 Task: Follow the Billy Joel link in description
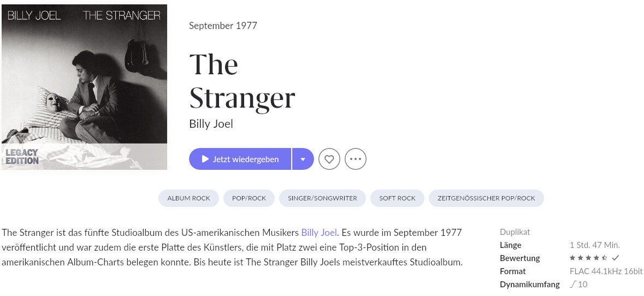pyautogui.click(x=319, y=233)
